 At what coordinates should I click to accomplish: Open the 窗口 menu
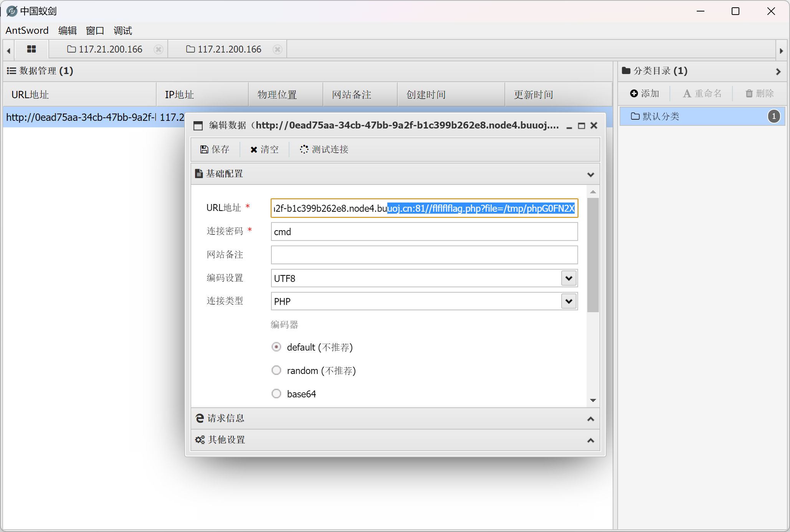[x=95, y=30]
